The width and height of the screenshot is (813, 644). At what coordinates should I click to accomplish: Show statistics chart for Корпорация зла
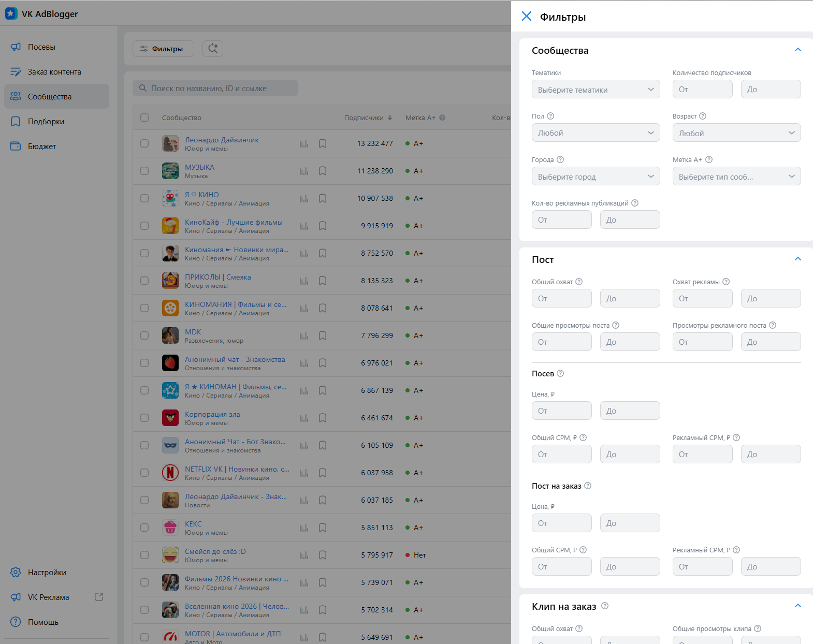coord(304,418)
